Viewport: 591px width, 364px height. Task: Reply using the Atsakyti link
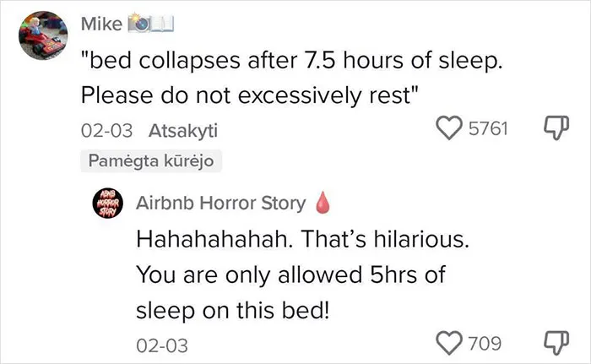pyautogui.click(x=183, y=131)
